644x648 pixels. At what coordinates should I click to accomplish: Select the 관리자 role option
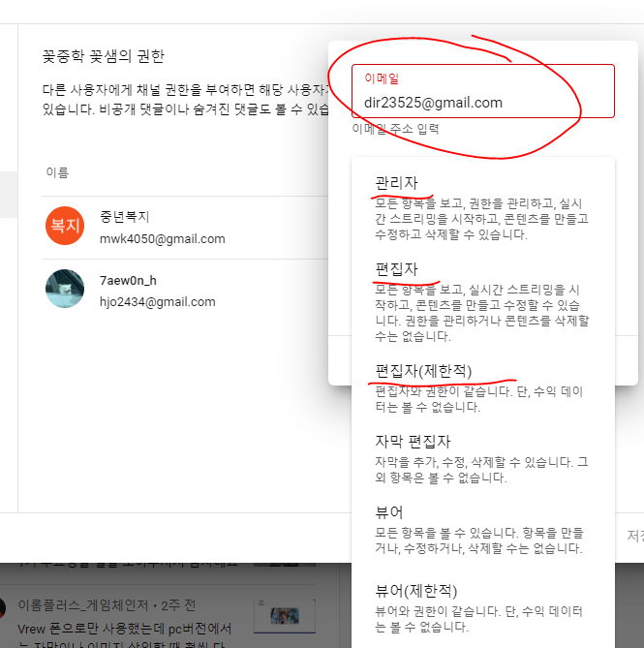click(x=483, y=208)
